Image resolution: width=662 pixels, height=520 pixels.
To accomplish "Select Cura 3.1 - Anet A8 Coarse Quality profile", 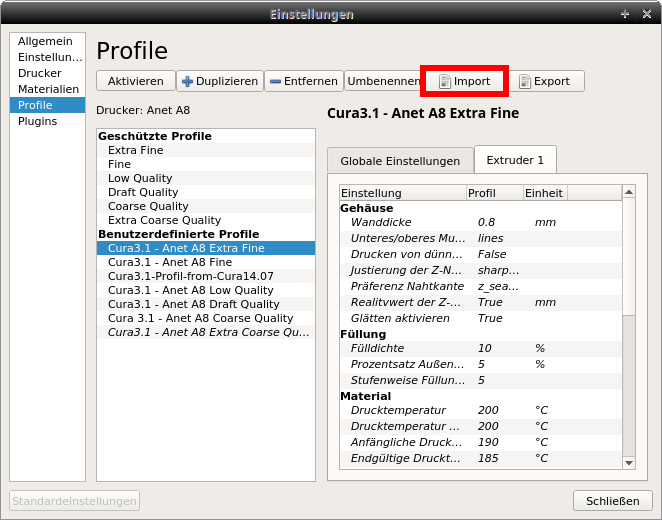I will pos(206,318).
